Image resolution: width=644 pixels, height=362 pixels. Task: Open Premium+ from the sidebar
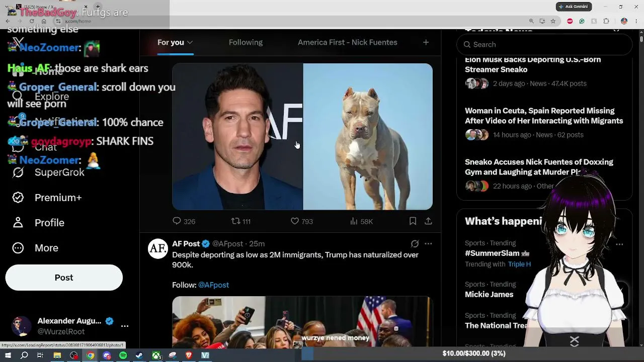(47, 198)
